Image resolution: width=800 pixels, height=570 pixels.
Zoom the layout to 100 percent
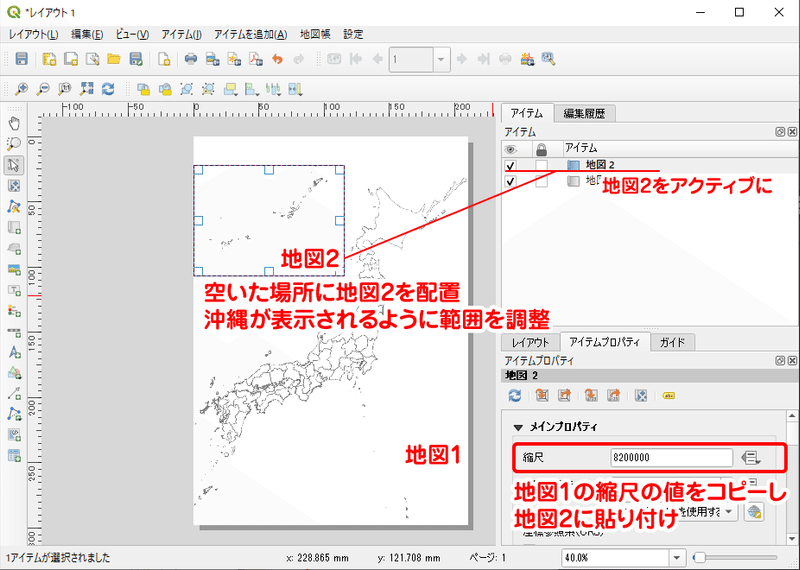click(x=65, y=89)
